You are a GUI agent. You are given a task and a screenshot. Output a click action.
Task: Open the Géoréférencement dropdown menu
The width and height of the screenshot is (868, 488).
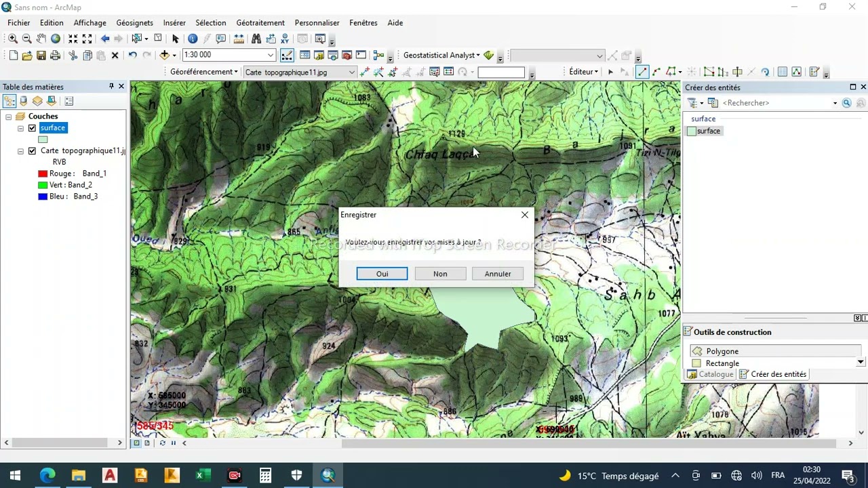coord(204,72)
